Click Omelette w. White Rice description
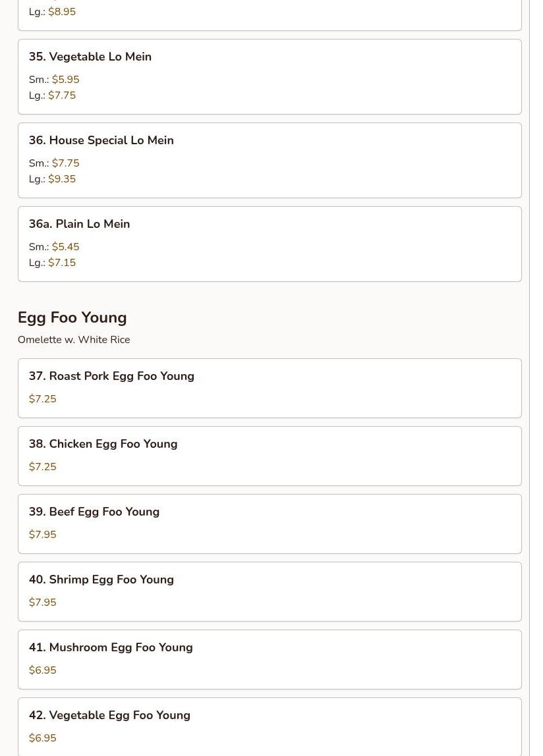Screen dimensions: 543x756 [x=74, y=339]
